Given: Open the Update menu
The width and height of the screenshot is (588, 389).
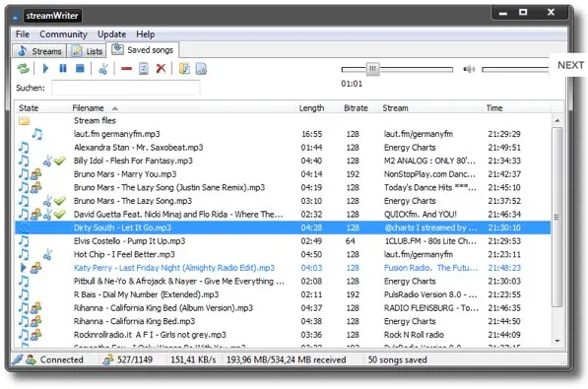Looking at the screenshot, I should (111, 34).
